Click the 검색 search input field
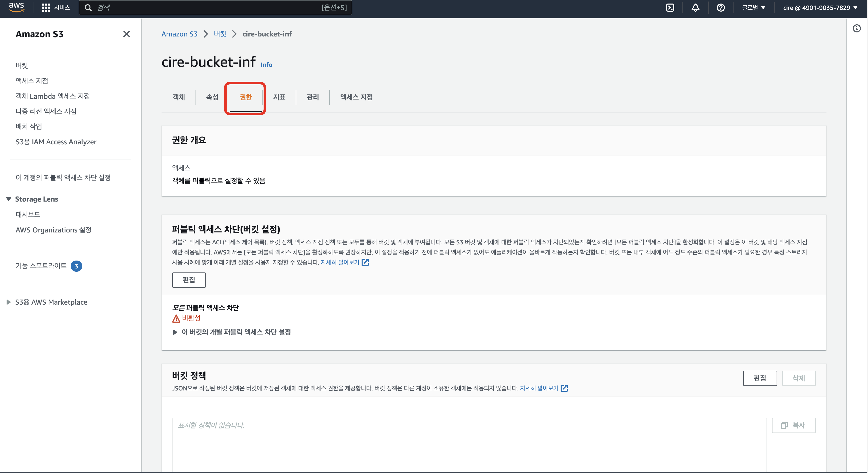This screenshot has height=473, width=868. (215, 8)
